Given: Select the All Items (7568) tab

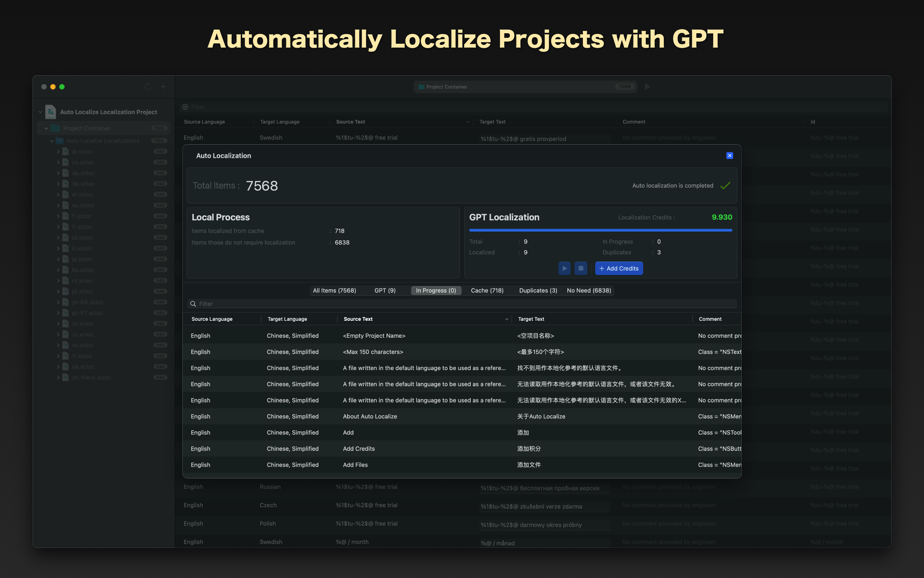Looking at the screenshot, I should 335,290.
